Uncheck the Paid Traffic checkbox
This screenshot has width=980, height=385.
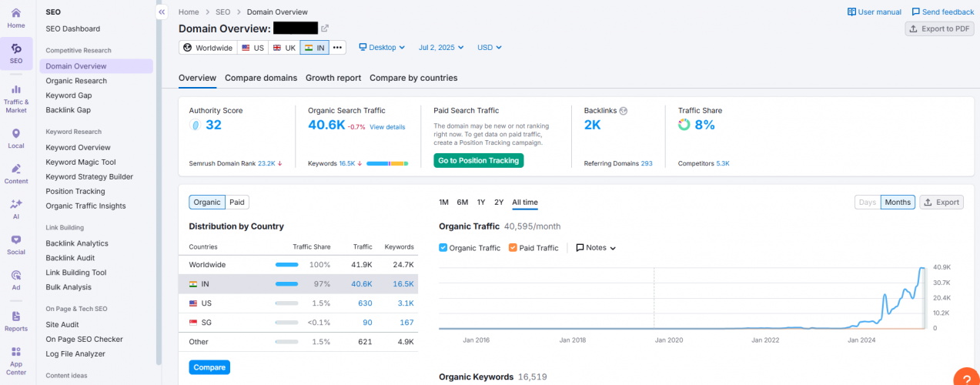click(x=513, y=248)
